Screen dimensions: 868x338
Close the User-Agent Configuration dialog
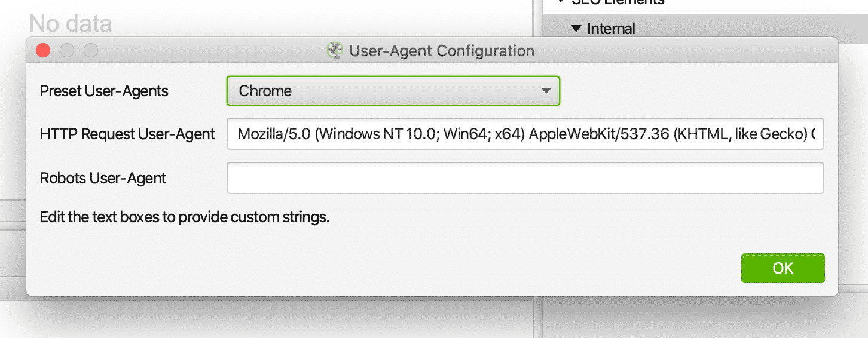tap(43, 51)
